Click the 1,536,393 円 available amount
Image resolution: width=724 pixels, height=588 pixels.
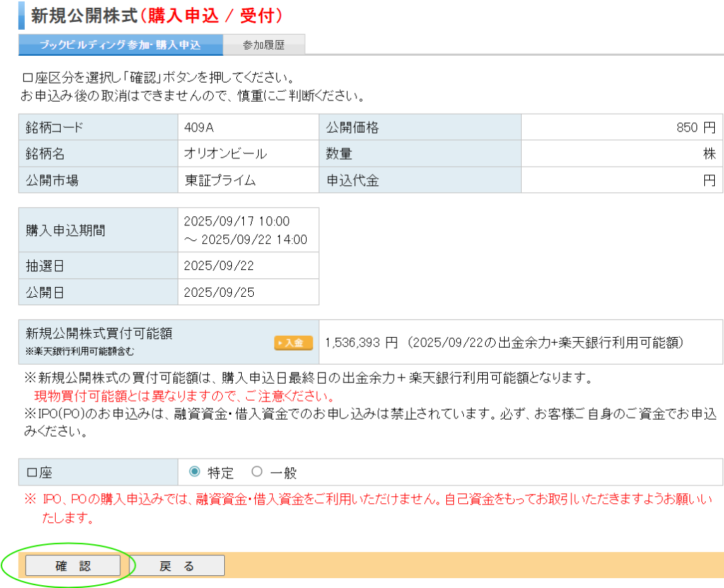[361, 343]
